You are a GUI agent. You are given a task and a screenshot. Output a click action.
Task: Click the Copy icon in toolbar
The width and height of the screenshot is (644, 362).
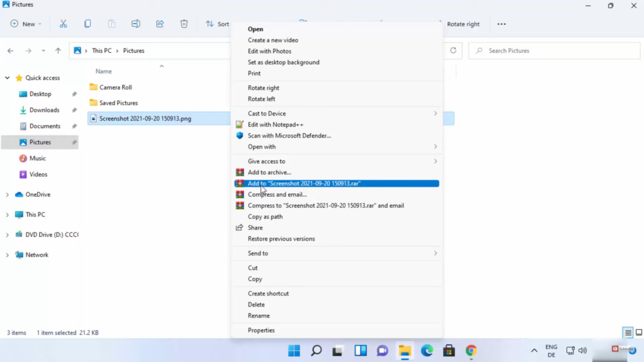87,24
